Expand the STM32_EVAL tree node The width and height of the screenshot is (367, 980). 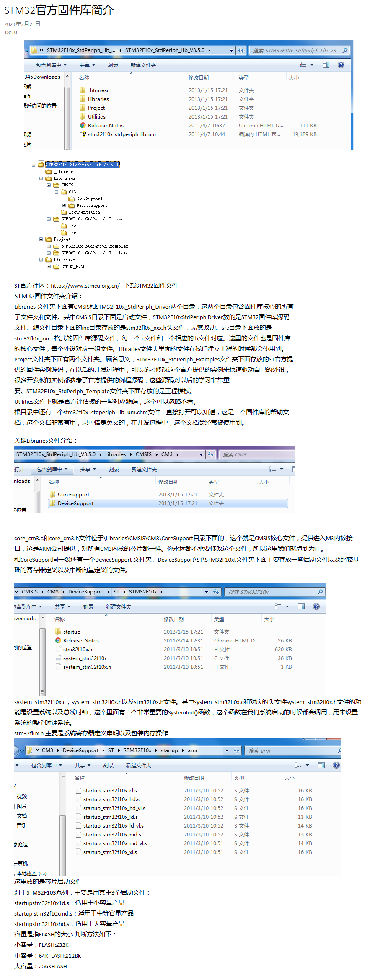pos(49,266)
